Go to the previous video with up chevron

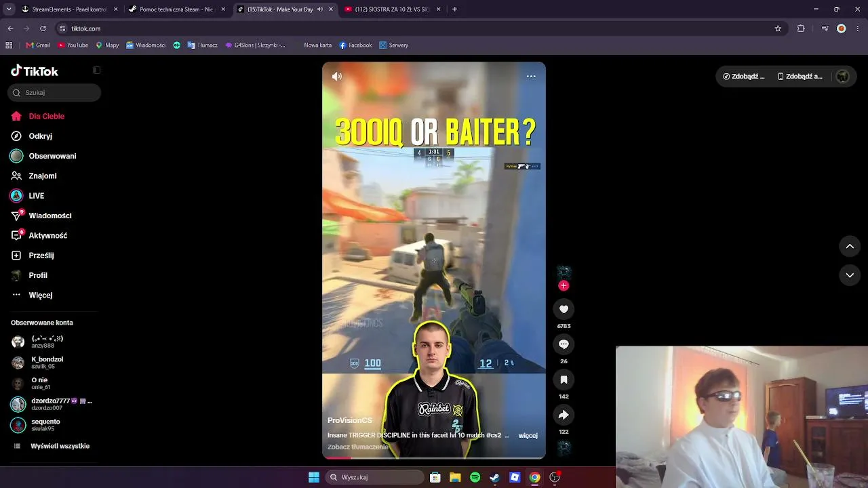[850, 246]
